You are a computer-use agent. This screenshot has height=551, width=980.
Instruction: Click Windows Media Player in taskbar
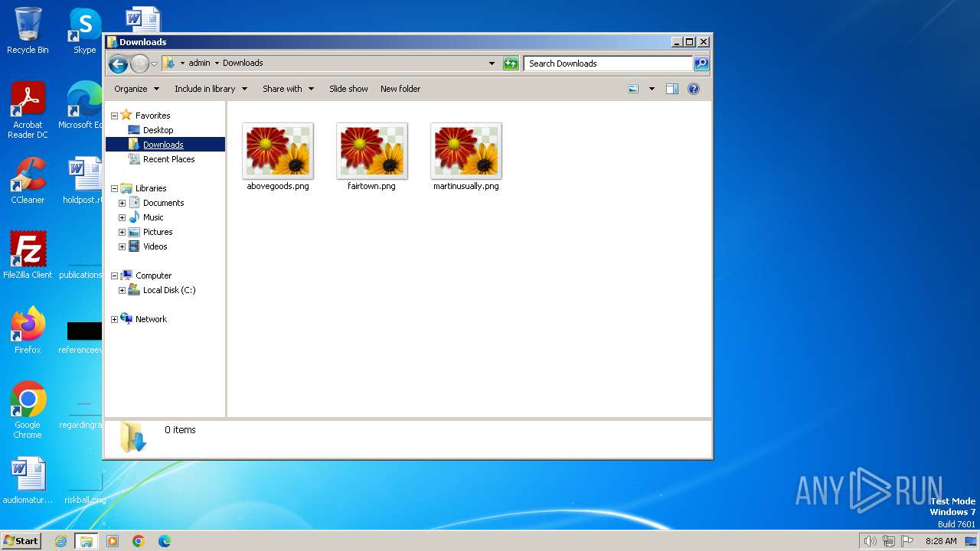113,541
